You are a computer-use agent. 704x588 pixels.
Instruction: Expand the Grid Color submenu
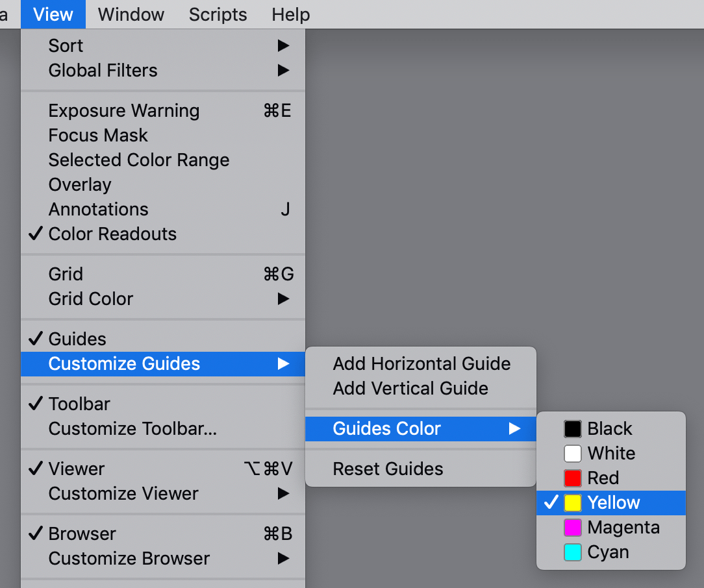[163, 299]
